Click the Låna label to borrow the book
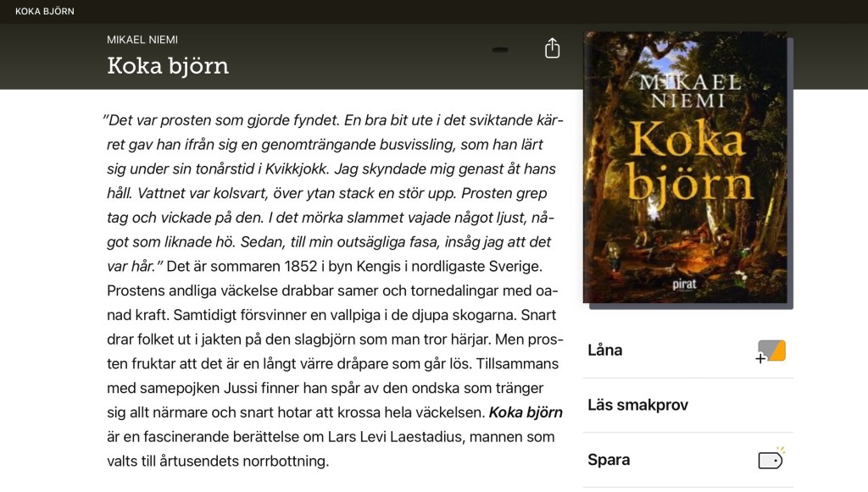This screenshot has width=868, height=492. [x=605, y=350]
